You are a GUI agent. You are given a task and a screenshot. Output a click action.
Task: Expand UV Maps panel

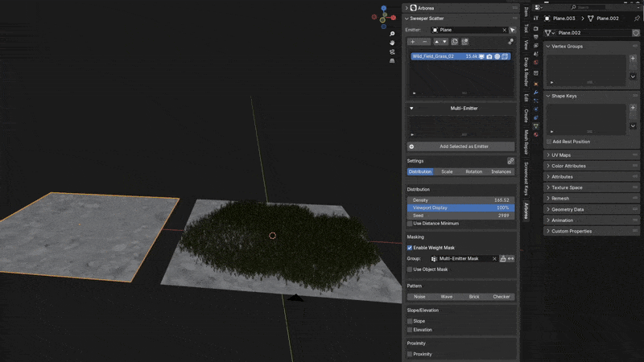pos(592,155)
